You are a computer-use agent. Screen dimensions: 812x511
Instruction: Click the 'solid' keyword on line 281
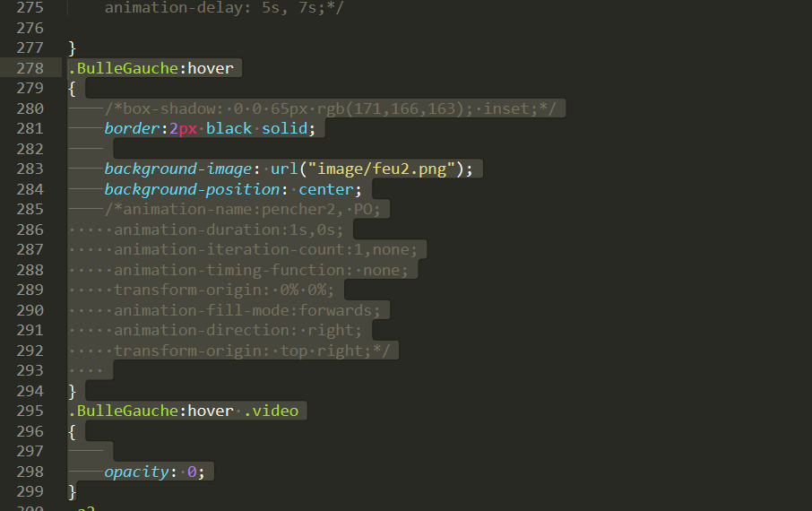(284, 128)
